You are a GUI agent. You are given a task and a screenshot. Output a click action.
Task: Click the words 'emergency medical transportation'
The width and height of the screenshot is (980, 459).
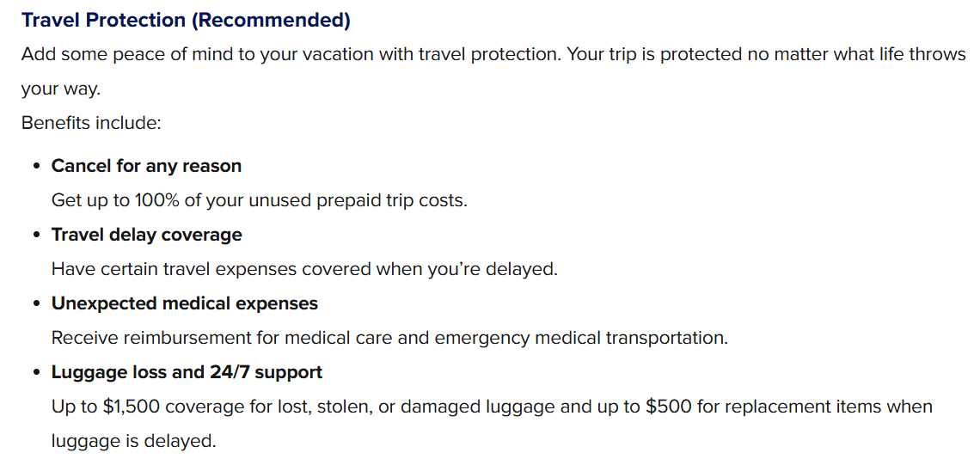pos(580,338)
